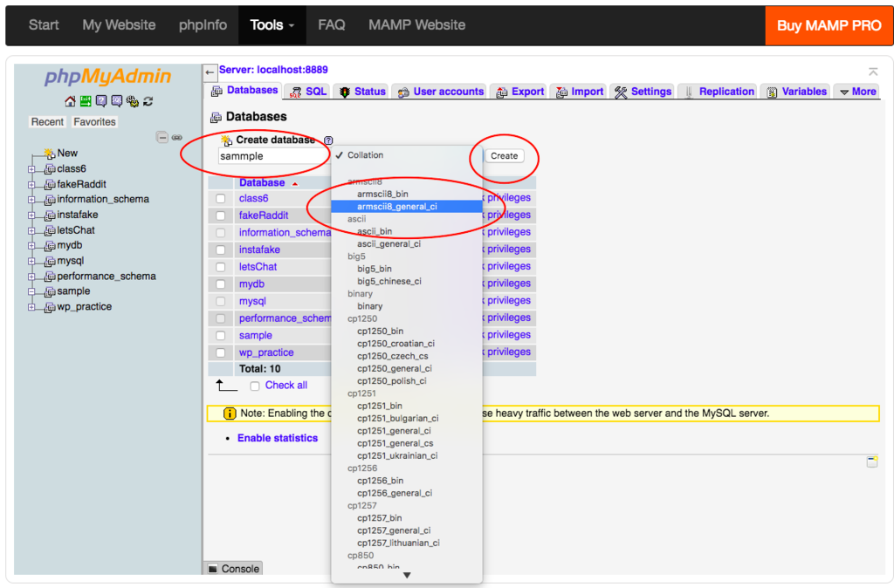Click collapse-page-top arrow icon at top right
The width and height of the screenshot is (894, 588).
tap(873, 72)
